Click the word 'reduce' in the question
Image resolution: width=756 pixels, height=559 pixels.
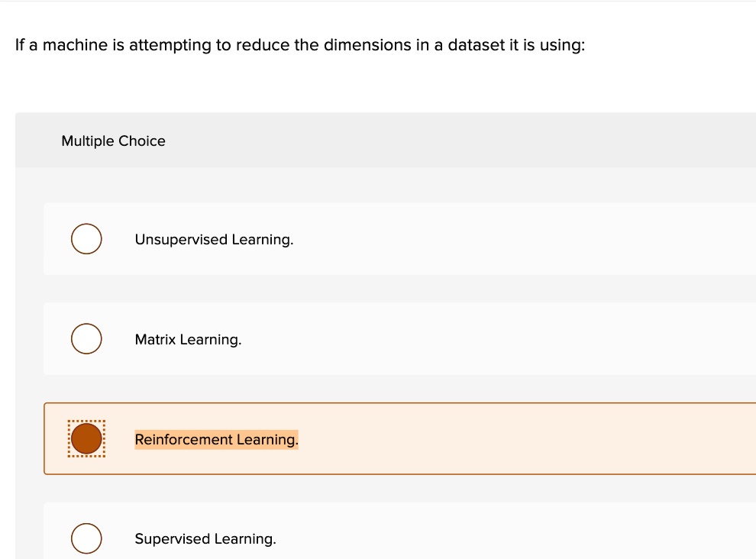point(262,45)
